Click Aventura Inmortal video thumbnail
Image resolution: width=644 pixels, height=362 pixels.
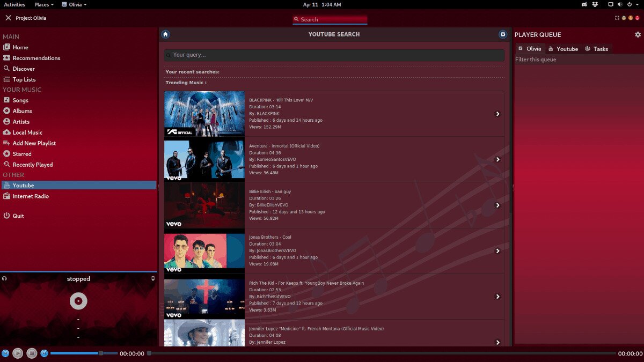click(204, 159)
